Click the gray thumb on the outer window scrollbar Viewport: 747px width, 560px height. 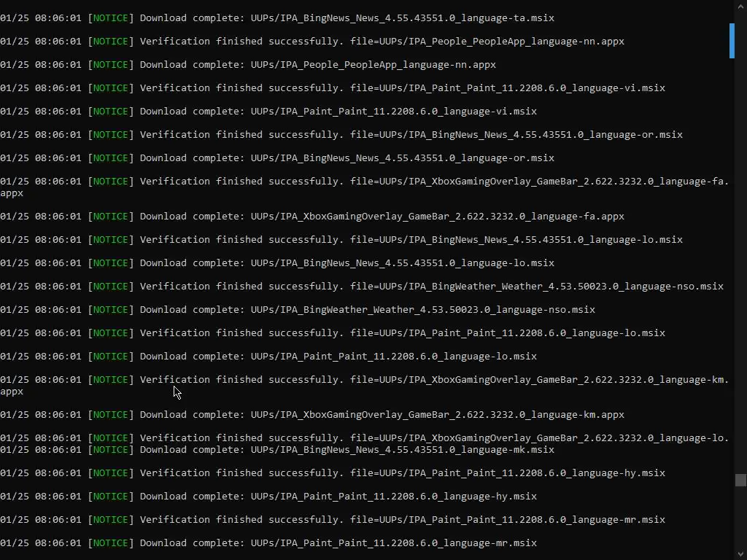click(x=740, y=480)
